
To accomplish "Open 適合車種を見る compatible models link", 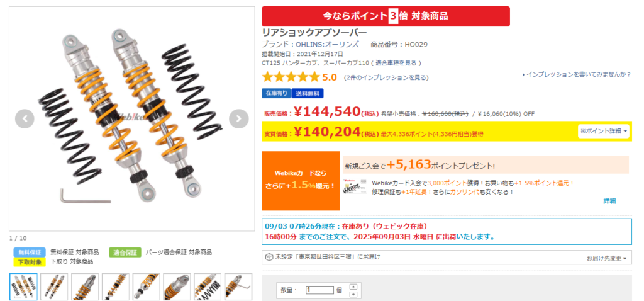I will point(396,63).
